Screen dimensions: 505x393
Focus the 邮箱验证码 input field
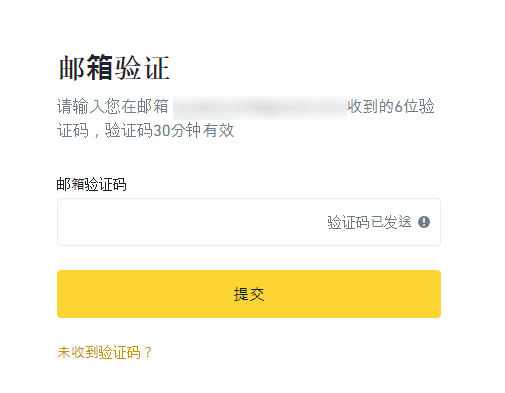tap(249, 222)
